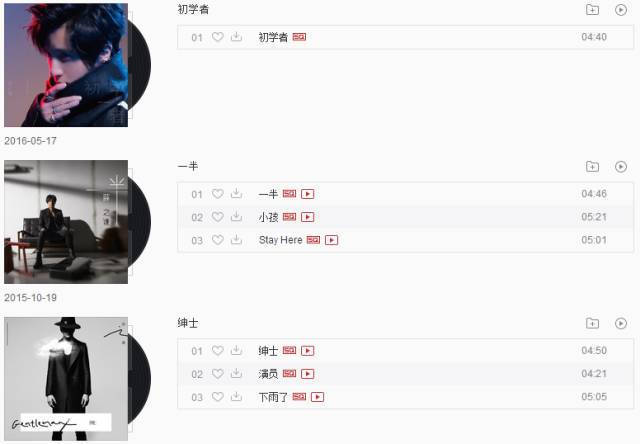Play the entire 初学者 album

[x=621, y=10]
